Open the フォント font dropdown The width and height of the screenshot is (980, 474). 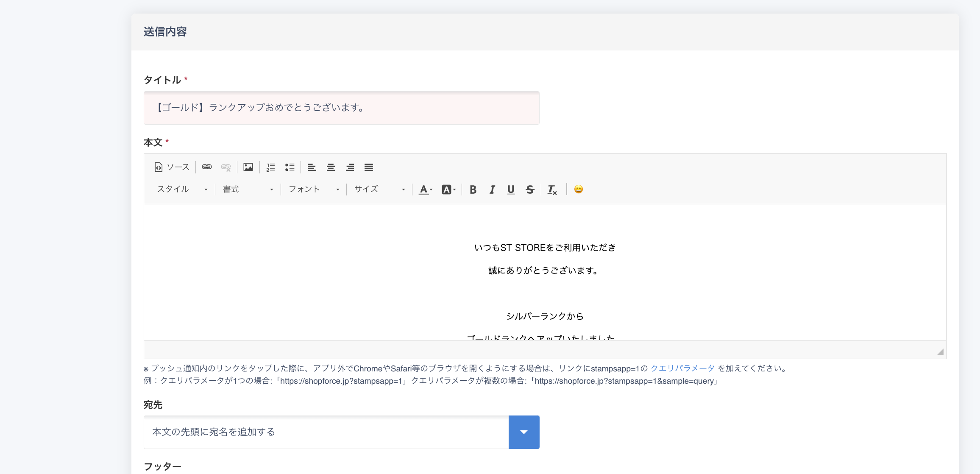(314, 189)
